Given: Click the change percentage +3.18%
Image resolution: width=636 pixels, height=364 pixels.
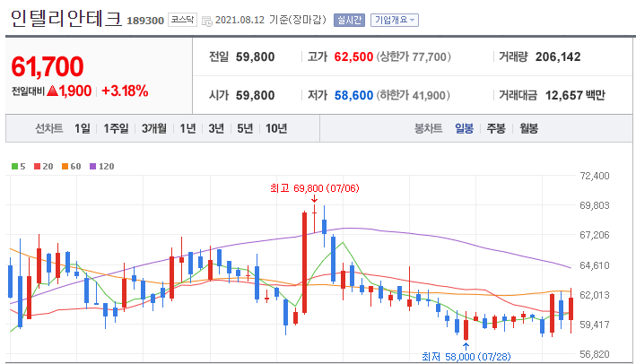Looking at the screenshot, I should click(125, 91).
